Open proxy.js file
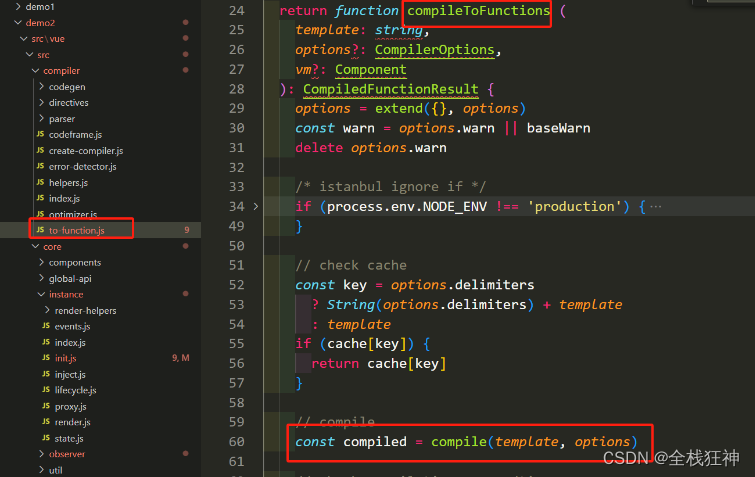The height and width of the screenshot is (477, 755). pyautogui.click(x=70, y=406)
